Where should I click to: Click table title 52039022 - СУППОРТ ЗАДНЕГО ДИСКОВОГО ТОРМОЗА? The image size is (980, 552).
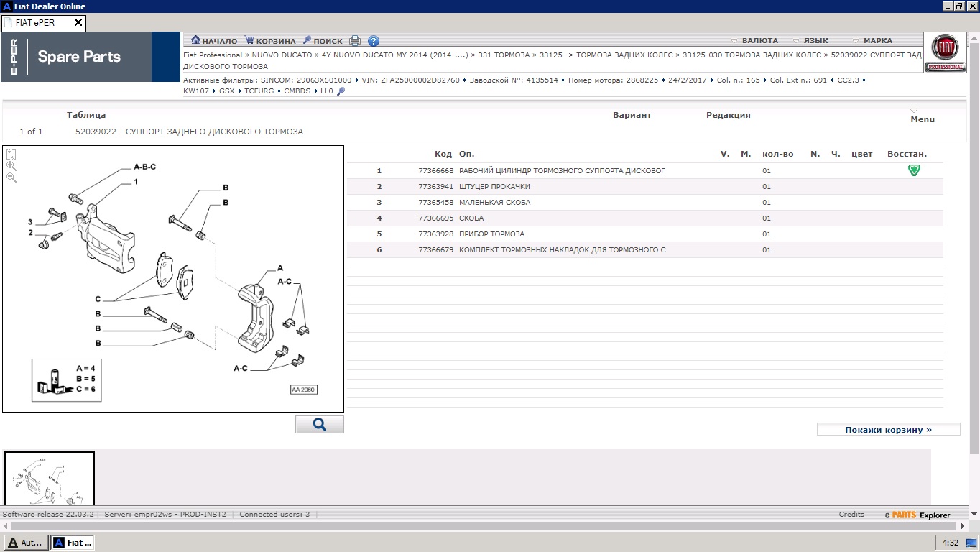[x=189, y=132]
